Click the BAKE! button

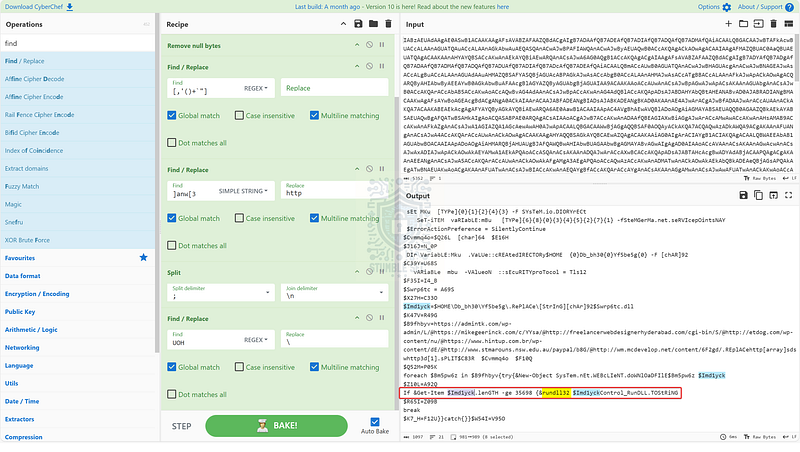(277, 425)
